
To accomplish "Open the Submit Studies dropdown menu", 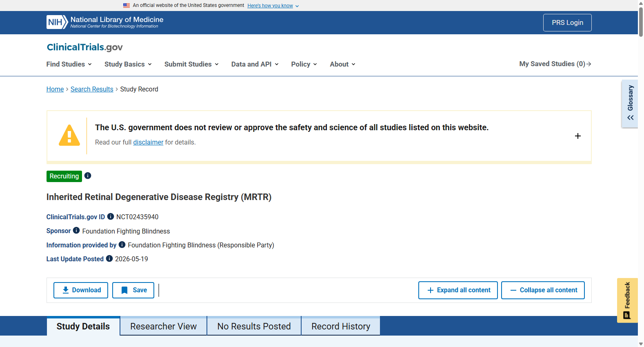I will click(191, 64).
